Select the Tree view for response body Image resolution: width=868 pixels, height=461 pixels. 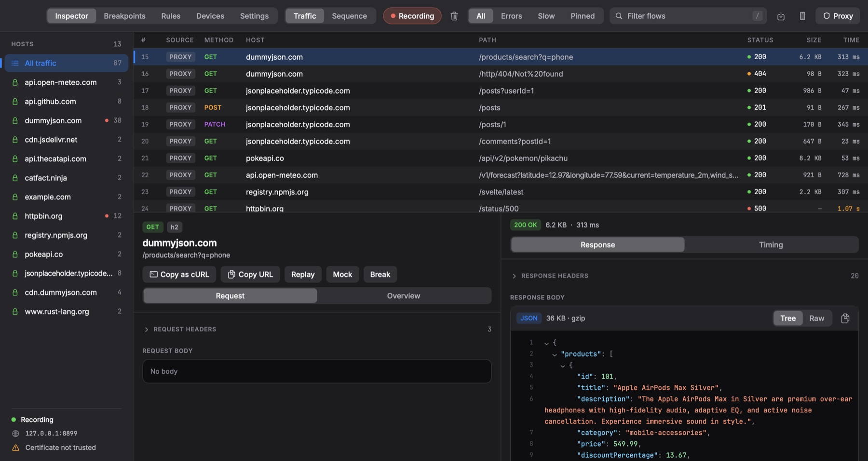click(788, 318)
